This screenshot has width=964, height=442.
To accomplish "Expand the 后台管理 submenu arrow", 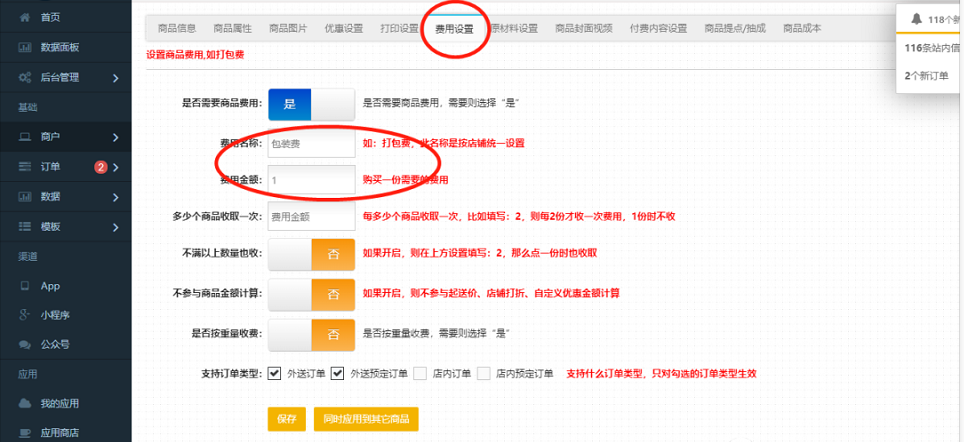I will click(x=116, y=78).
